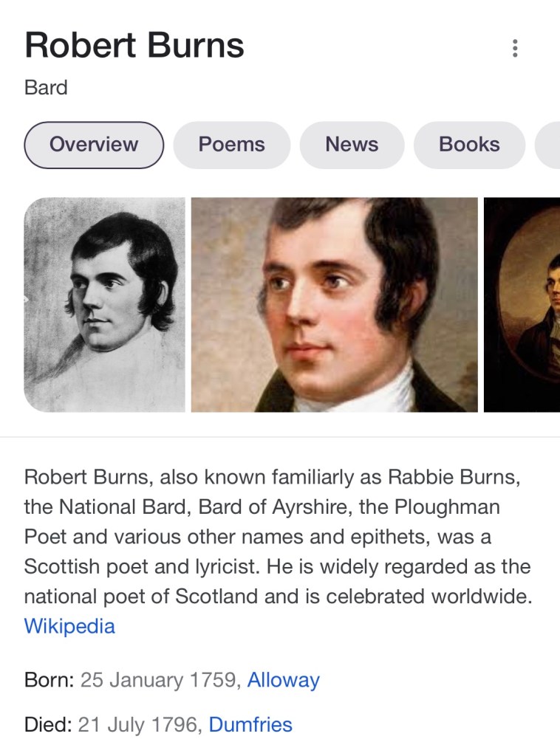Tap the description paragraph about Rabbie Burns
560x756 pixels.
click(277, 537)
